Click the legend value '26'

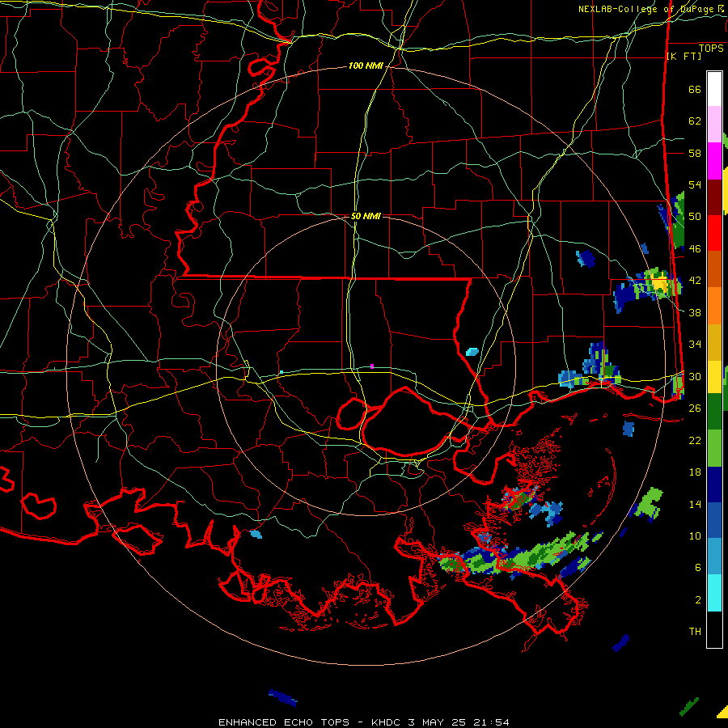click(695, 408)
